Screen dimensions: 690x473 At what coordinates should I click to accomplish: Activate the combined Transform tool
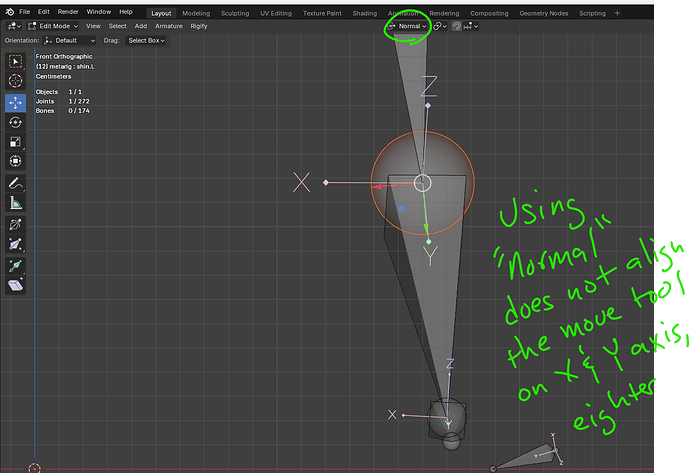click(x=15, y=161)
